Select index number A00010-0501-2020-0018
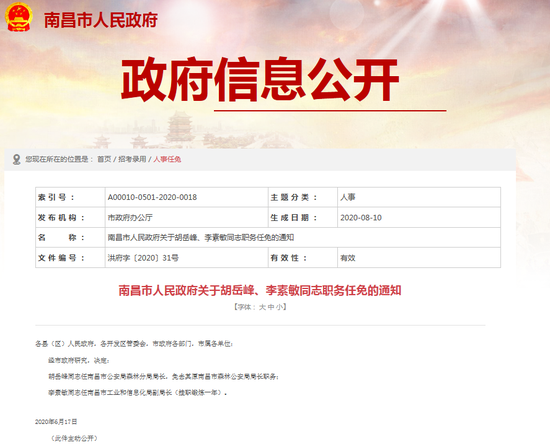This screenshot has height=445, width=550. point(152,197)
